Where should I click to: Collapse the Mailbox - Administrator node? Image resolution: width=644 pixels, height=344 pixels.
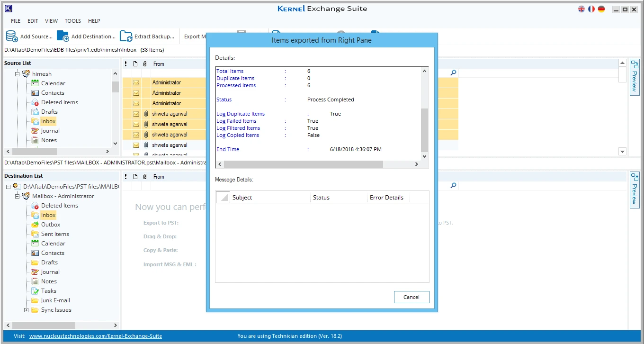tap(18, 196)
